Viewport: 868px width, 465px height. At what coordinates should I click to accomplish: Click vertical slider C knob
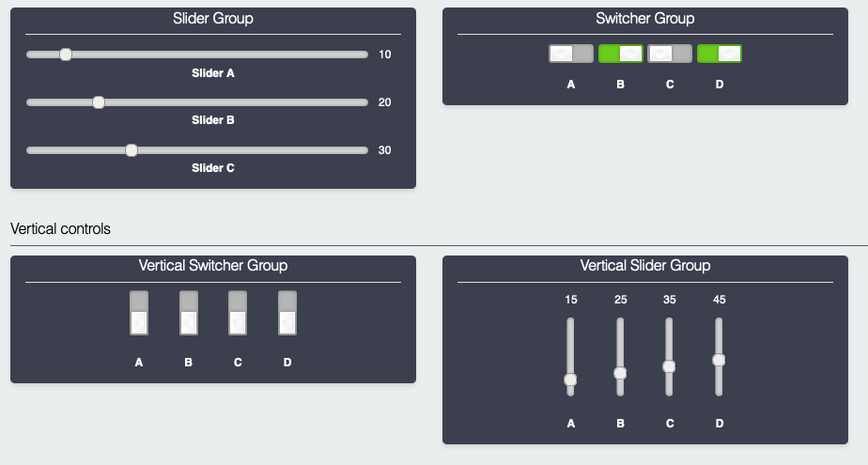pos(669,366)
